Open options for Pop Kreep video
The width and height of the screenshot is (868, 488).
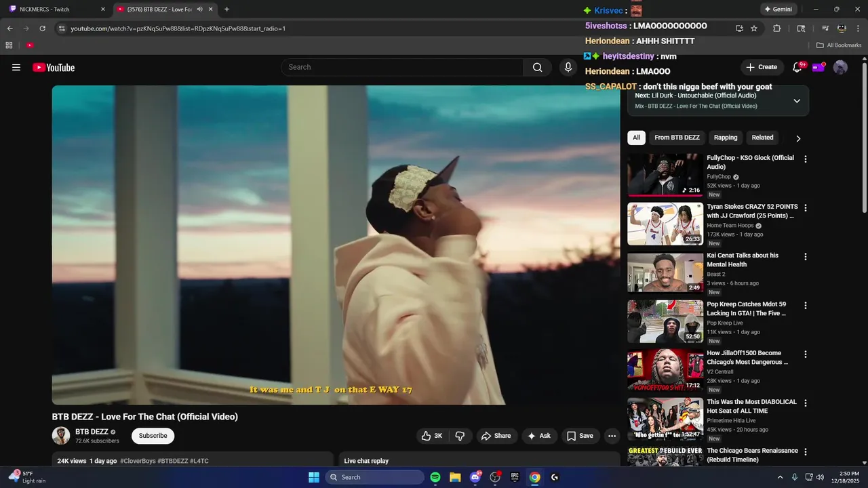click(x=806, y=306)
